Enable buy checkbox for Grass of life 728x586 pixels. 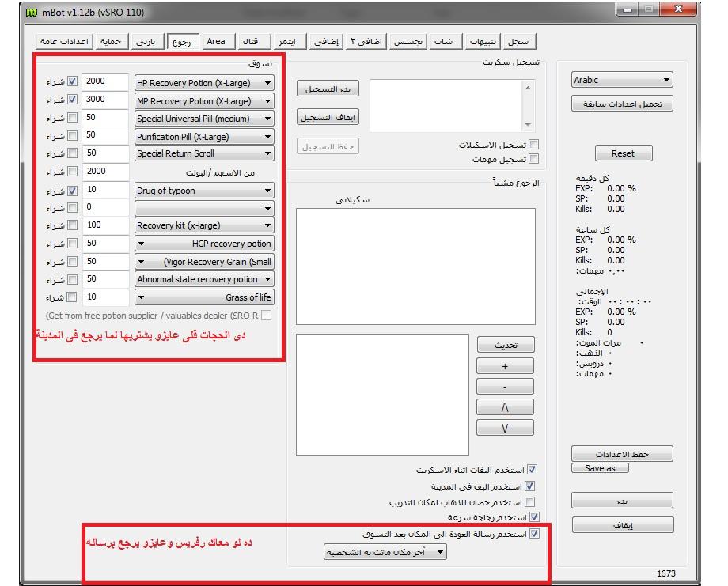pos(71,297)
